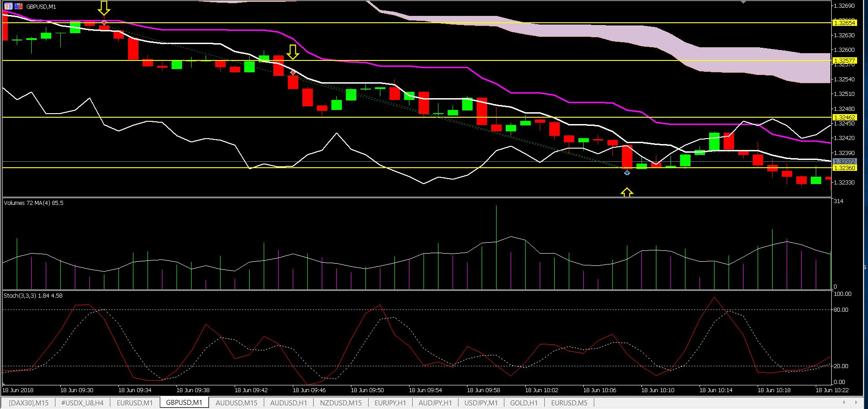Select the GBPUSD,M1 chart tab
Screen dimensions: 868x409
click(184, 403)
